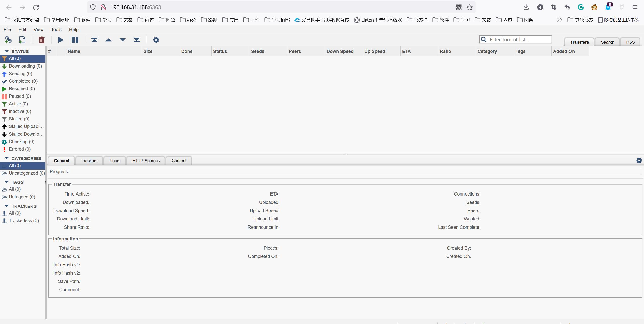The width and height of the screenshot is (644, 324).
Task: Switch to the RSS tab
Action: (x=630, y=42)
